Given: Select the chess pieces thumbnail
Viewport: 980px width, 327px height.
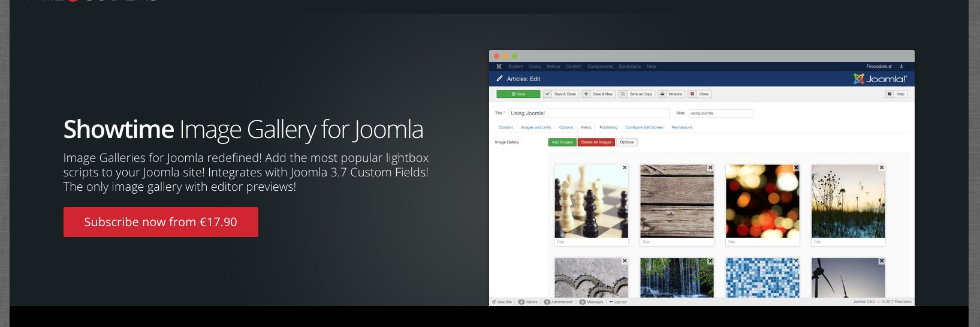Looking at the screenshot, I should click(591, 201).
